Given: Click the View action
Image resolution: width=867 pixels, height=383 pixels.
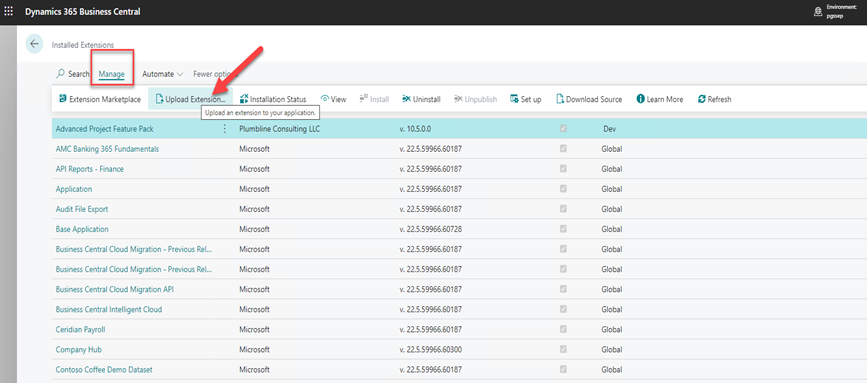Looking at the screenshot, I should 333,99.
